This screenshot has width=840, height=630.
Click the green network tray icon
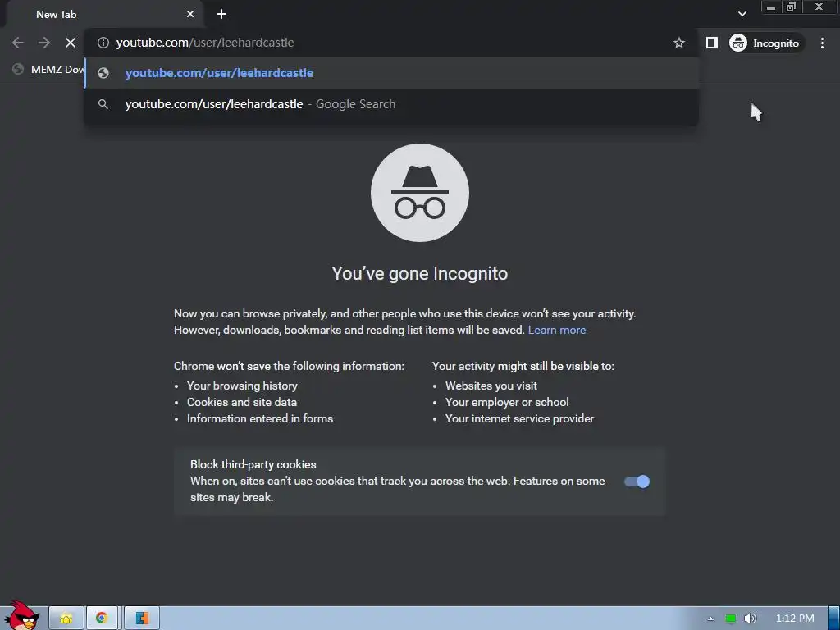[730, 619]
